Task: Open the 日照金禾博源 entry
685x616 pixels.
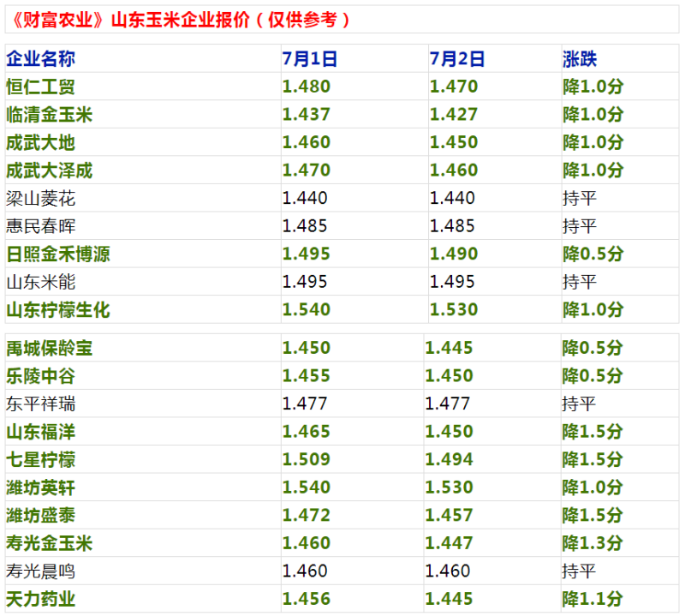Action: (57, 254)
